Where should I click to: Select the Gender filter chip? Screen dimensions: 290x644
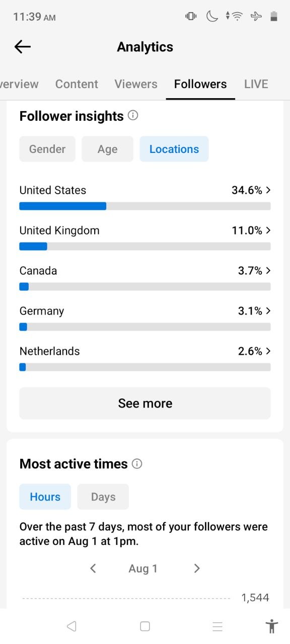(x=47, y=149)
